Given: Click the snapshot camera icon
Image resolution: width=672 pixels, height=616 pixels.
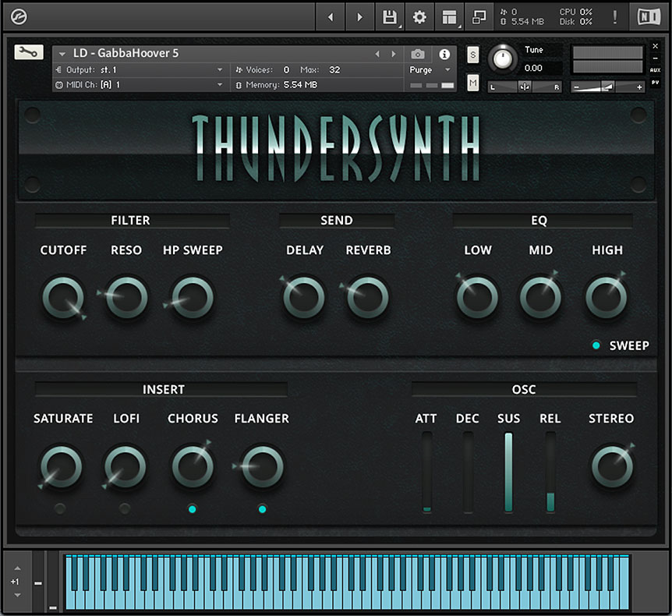Looking at the screenshot, I should tap(418, 54).
